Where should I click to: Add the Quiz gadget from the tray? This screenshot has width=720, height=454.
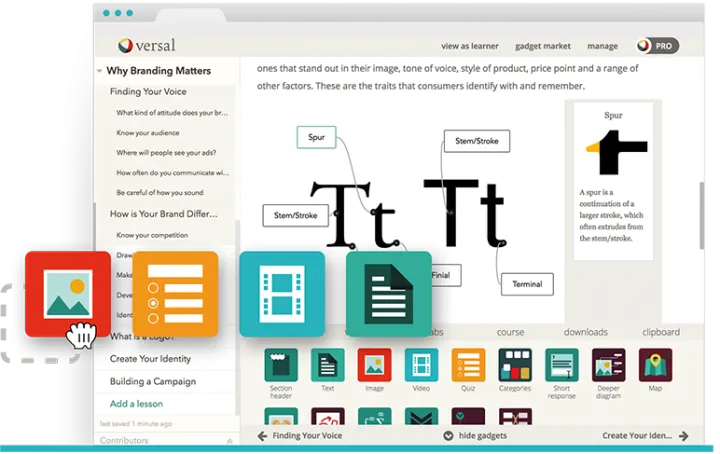[x=468, y=364]
